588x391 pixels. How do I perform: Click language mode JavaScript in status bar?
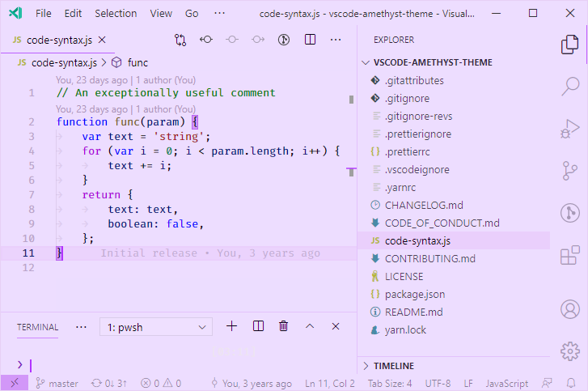(x=506, y=383)
